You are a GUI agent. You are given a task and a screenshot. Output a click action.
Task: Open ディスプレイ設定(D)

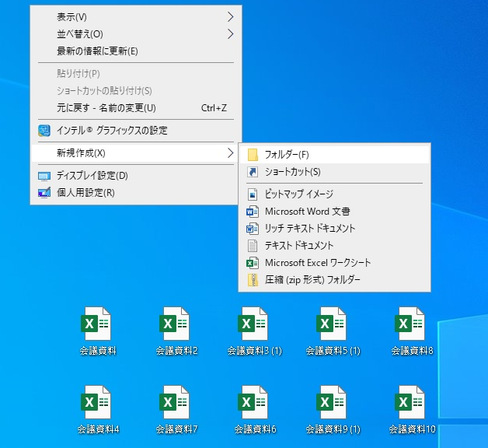point(136,176)
